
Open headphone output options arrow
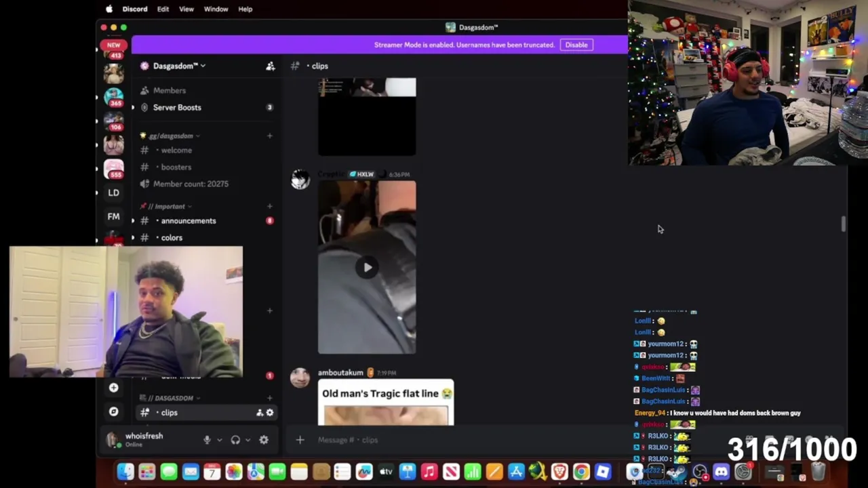pos(248,440)
